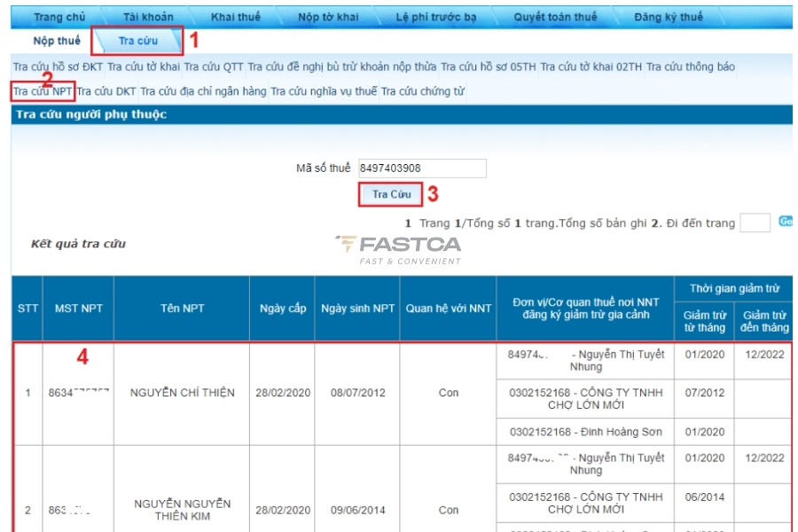Select the Khai thuế tab

tap(235, 17)
